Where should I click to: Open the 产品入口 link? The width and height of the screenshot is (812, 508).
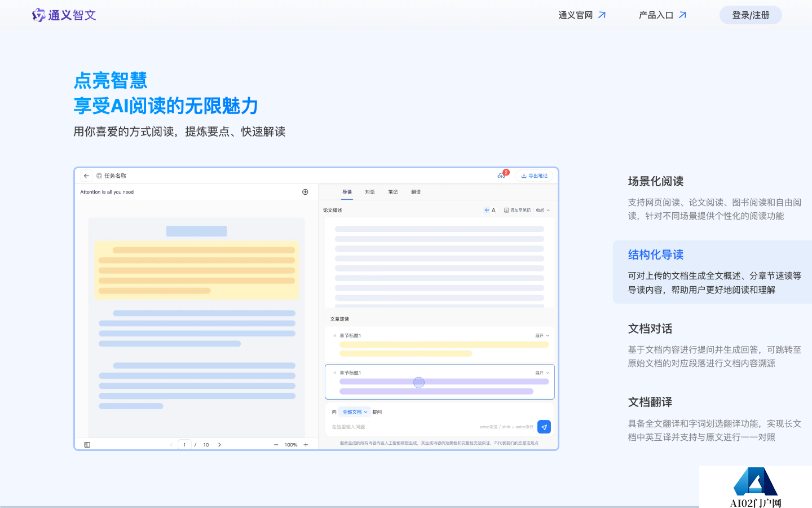coord(663,15)
